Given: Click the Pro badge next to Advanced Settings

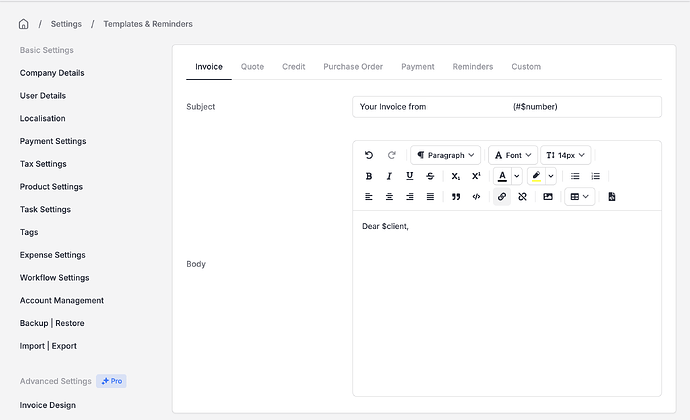Looking at the screenshot, I should click(x=111, y=381).
